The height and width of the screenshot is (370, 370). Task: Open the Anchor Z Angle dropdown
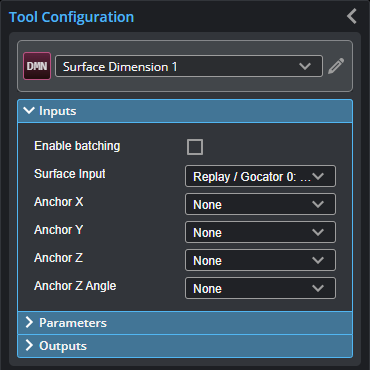point(260,288)
